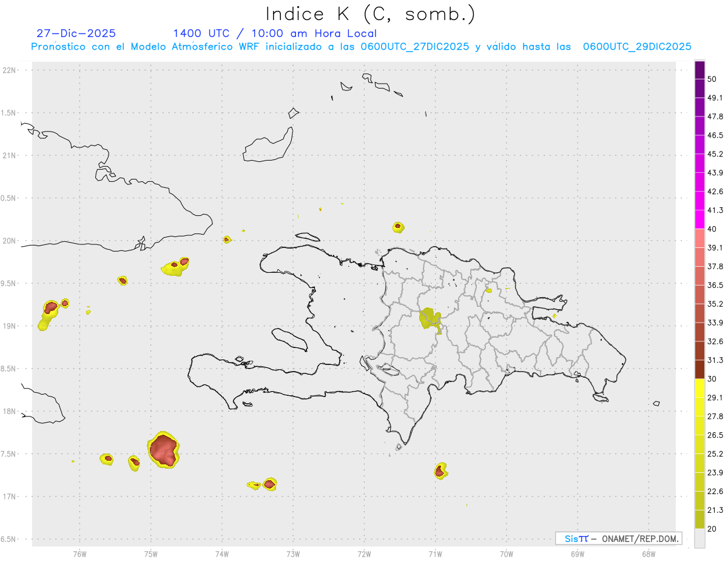The width and height of the screenshot is (728, 562).
Task: Click the "17N" latitude label
Action: click(x=10, y=497)
